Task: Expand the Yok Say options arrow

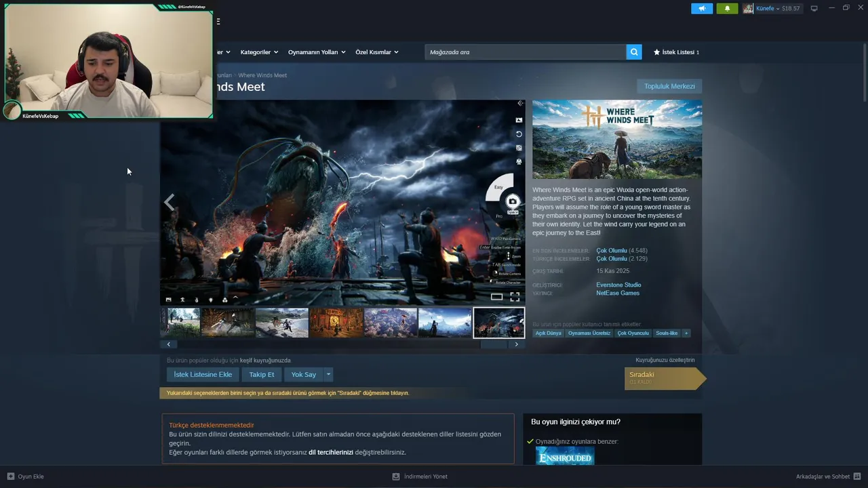Action: 329,374
